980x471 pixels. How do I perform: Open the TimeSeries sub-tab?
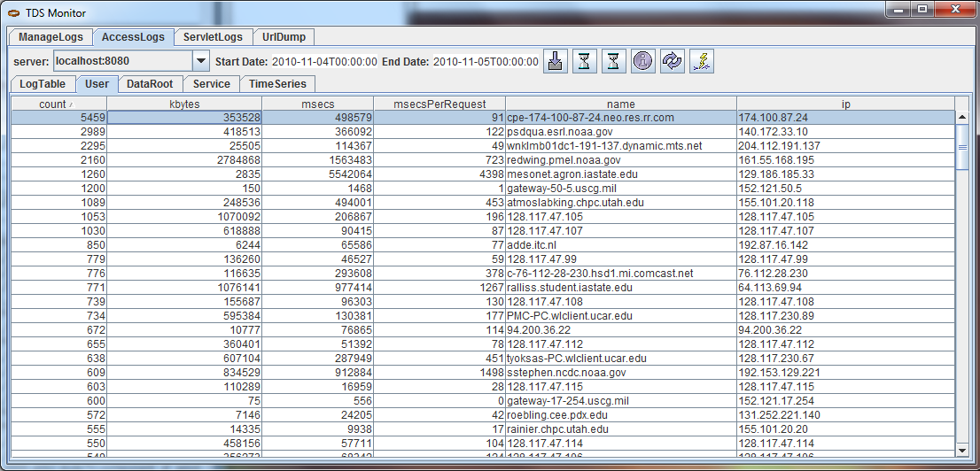278,84
